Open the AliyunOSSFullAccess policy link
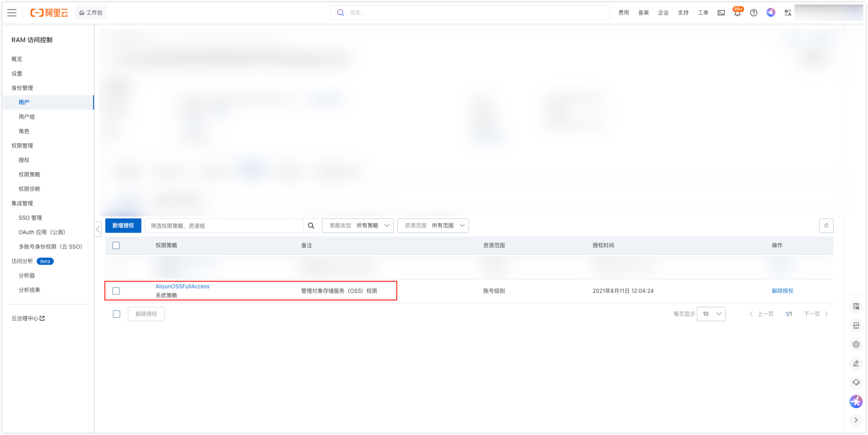The height and width of the screenshot is (435, 868). [x=182, y=287]
